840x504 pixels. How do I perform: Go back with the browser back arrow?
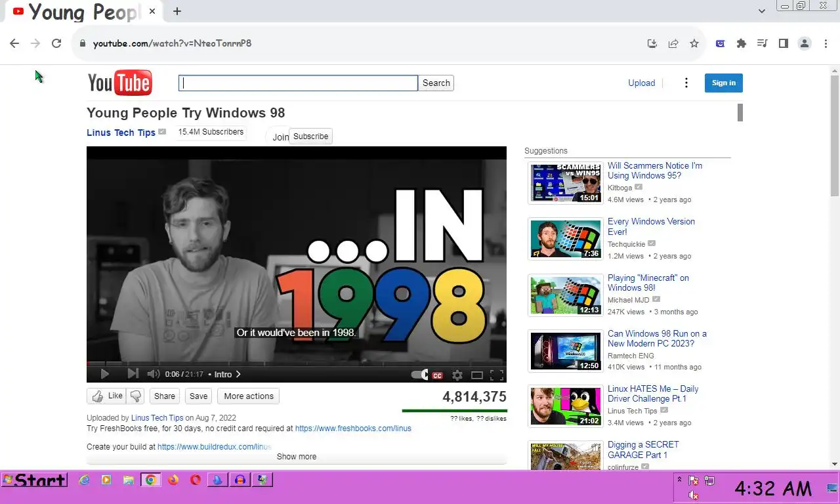pyautogui.click(x=14, y=43)
